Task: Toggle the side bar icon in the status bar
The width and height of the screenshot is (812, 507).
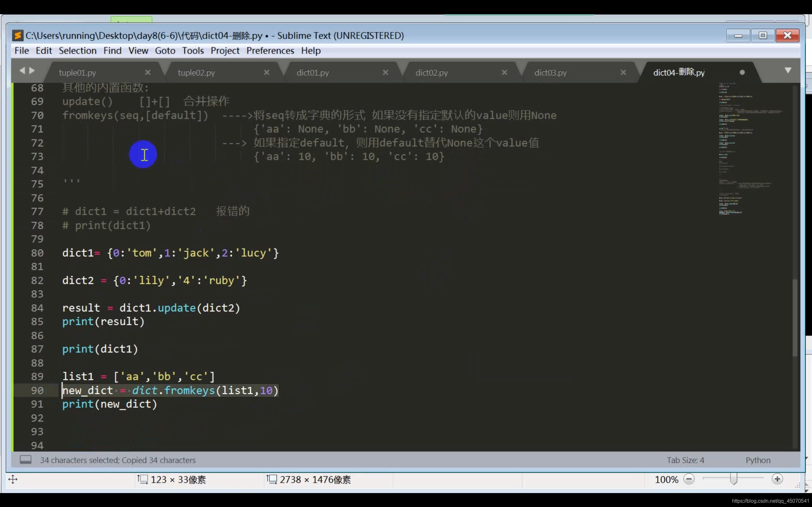Action: (x=25, y=459)
